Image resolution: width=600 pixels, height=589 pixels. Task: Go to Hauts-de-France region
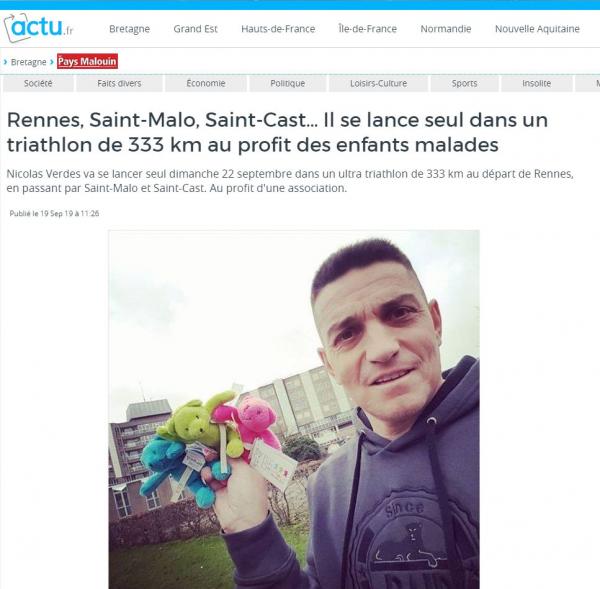click(278, 29)
